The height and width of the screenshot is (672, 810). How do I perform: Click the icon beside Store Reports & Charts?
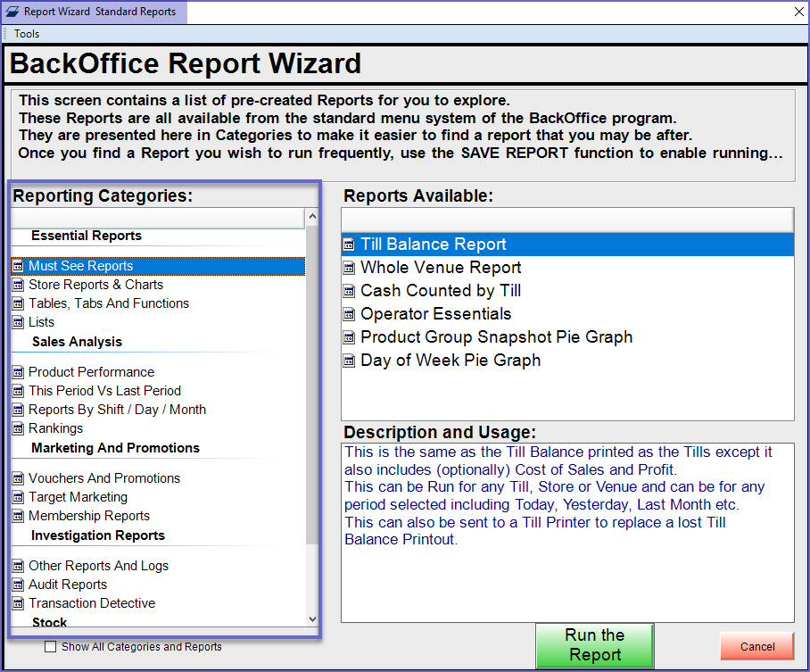[18, 285]
